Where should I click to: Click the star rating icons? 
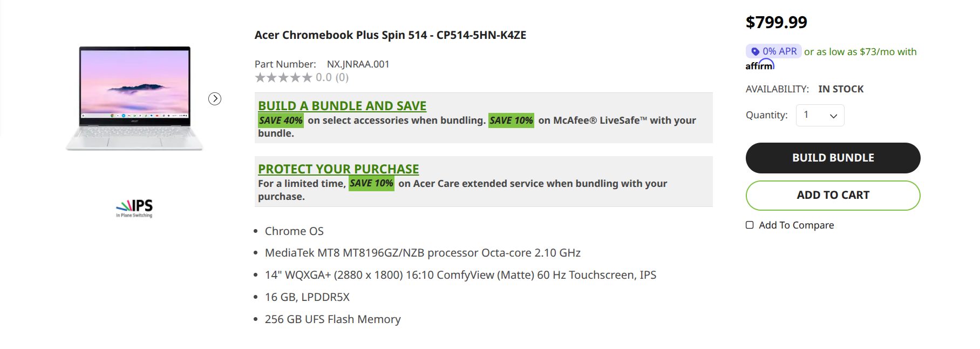pos(283,78)
